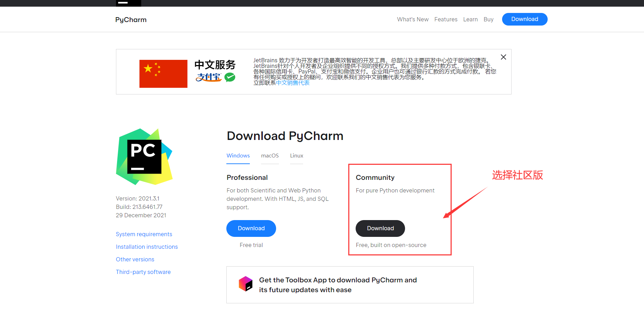Click the PyCharm PC logo image
Viewport: 644px width, 310px height.
(144, 157)
